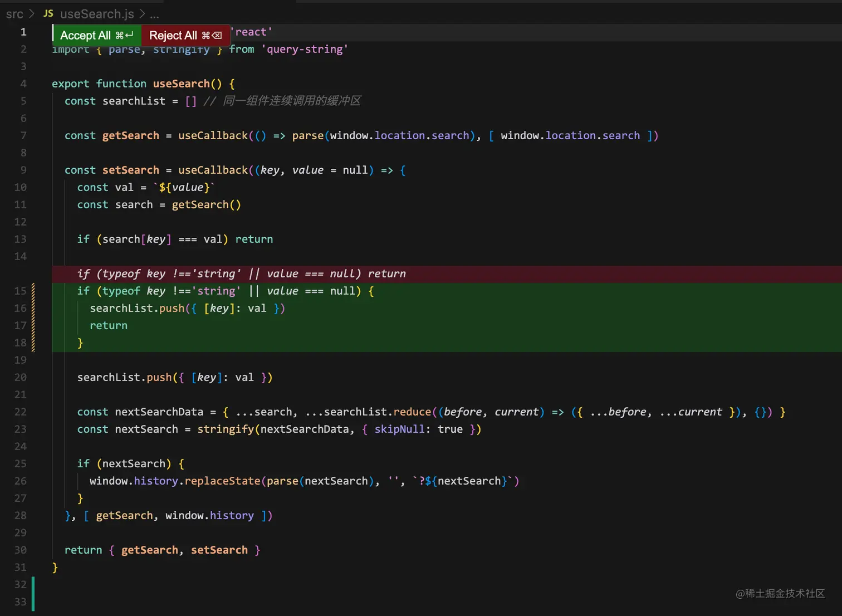Open the breadcrumb ellipsis symbol list
Viewport: 842px width, 616px height.
point(154,15)
